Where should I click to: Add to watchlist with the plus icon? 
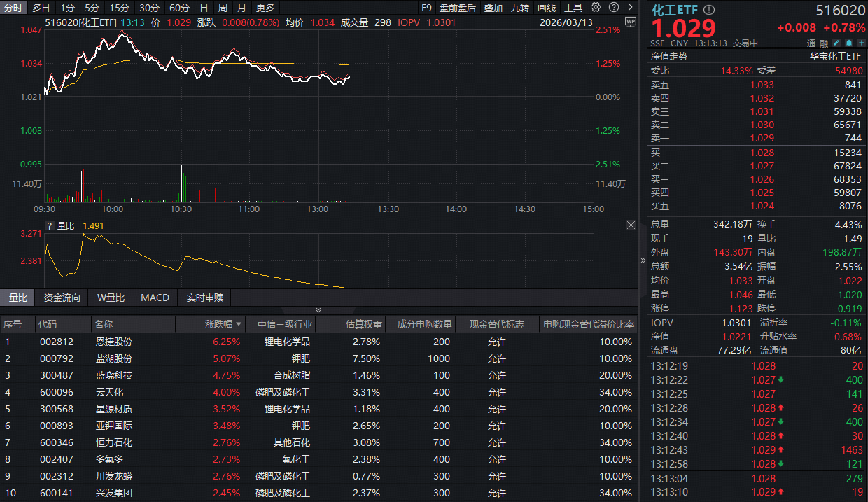862,42
